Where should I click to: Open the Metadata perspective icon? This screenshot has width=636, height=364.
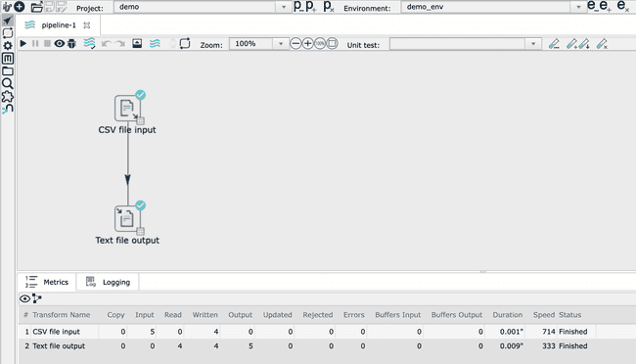click(x=8, y=59)
